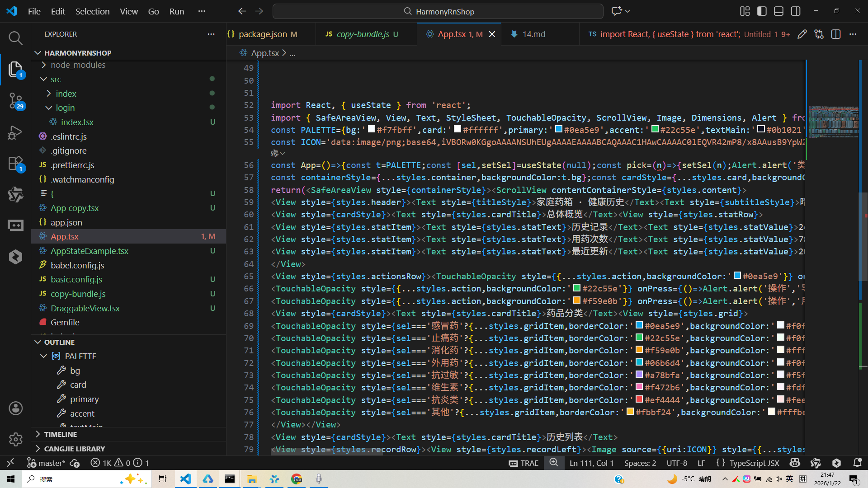Expand the node_modules folder
Viewport: 868px width, 488px height.
pos(78,65)
